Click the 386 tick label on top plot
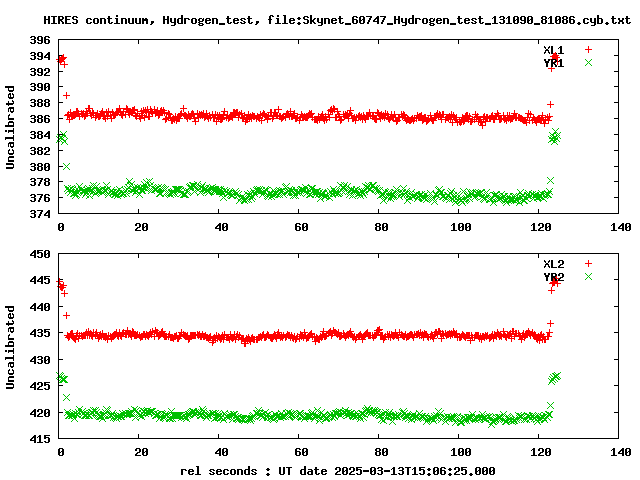640x480 pixels. tap(40, 119)
